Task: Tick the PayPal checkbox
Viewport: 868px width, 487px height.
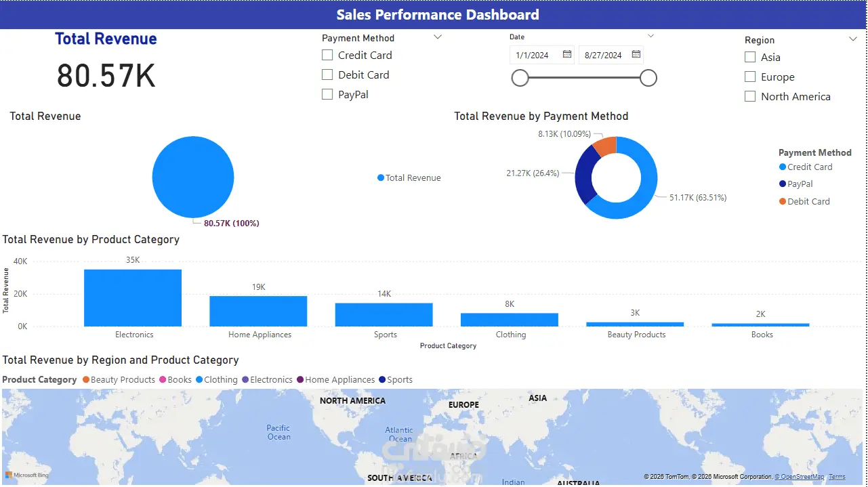Action: point(327,94)
